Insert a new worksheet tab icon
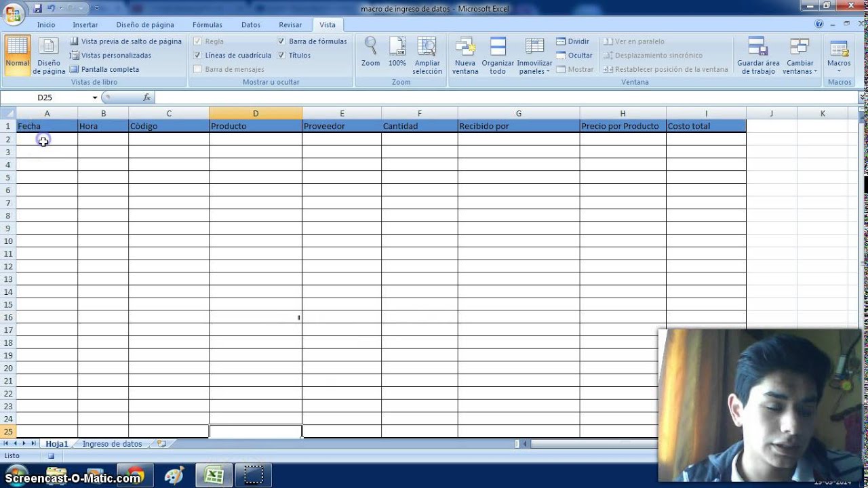Viewport: 868px width, 488px height. [161, 444]
